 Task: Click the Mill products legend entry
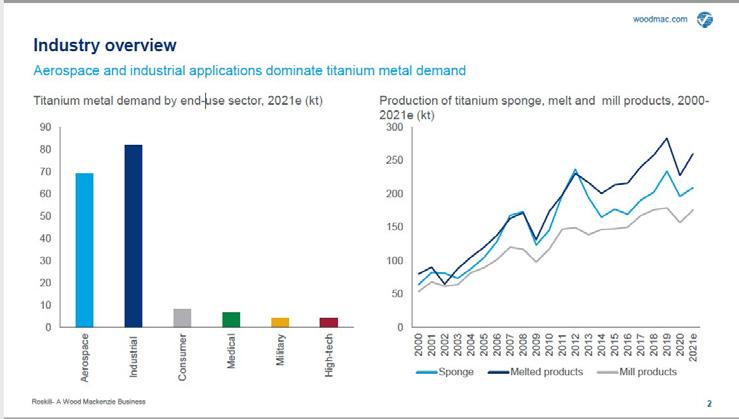637,372
